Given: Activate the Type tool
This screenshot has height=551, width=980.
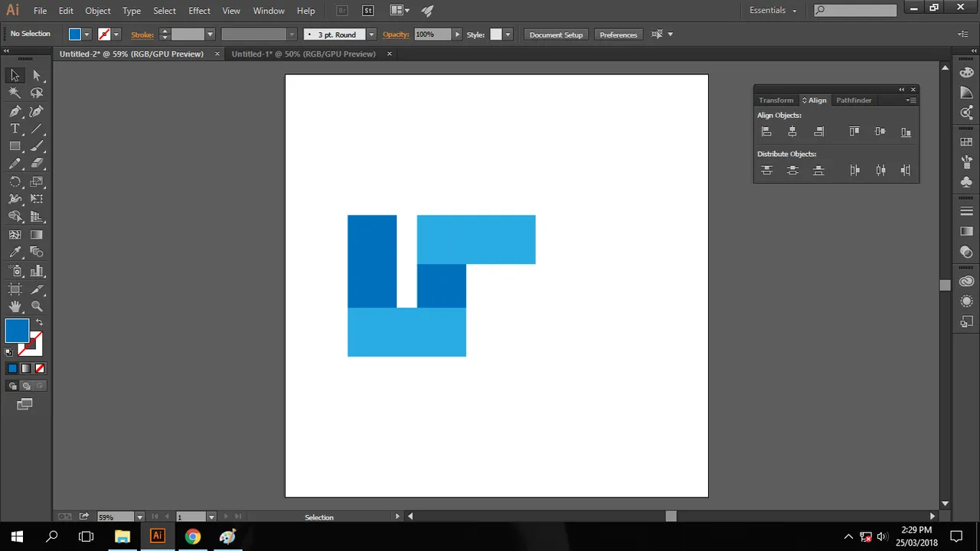Looking at the screenshot, I should (15, 129).
